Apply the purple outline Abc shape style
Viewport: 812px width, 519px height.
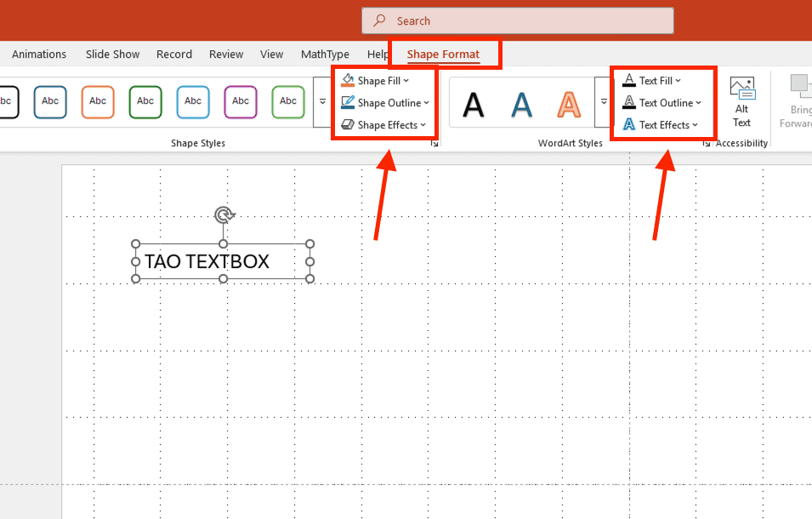[x=241, y=102]
